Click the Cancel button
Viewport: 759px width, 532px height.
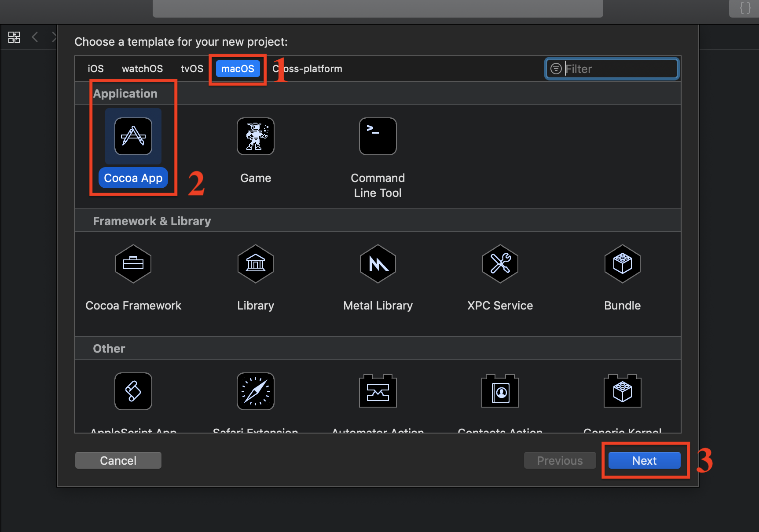118,460
